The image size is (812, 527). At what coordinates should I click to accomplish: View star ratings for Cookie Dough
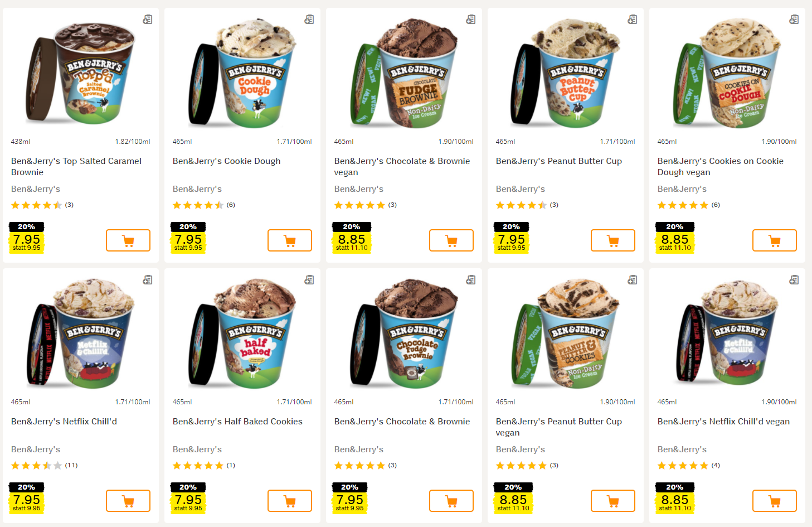[198, 205]
